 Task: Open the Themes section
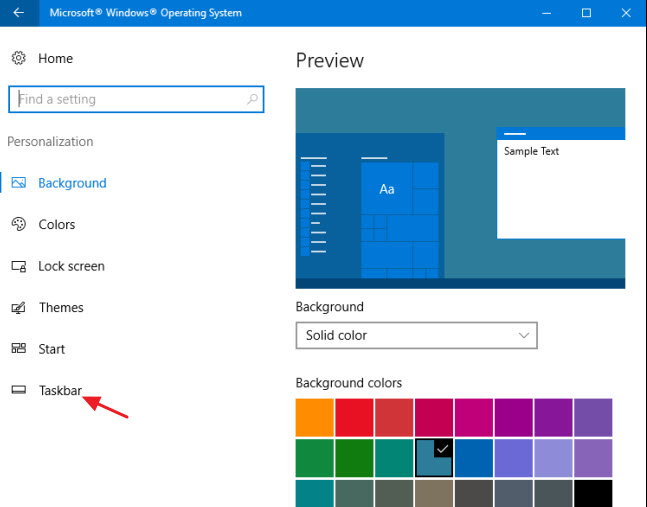pyautogui.click(x=61, y=307)
